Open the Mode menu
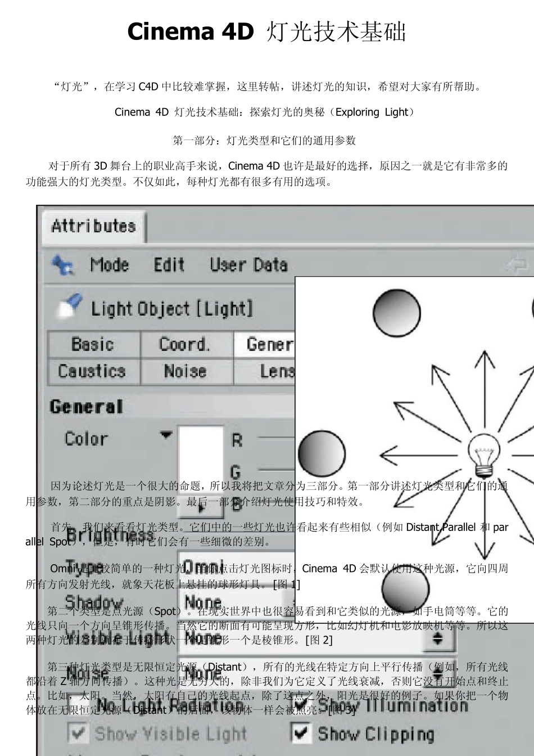Image resolution: width=534 pixels, height=756 pixels. (109, 264)
